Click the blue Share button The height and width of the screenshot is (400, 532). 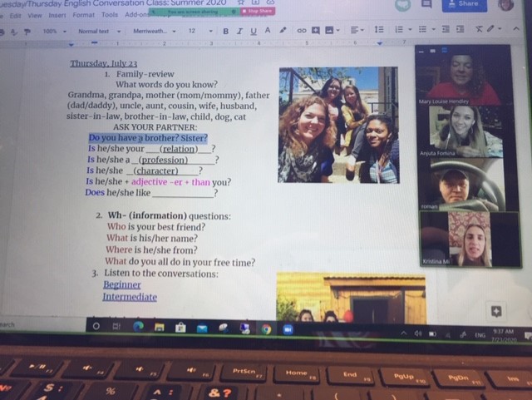(464, 3)
